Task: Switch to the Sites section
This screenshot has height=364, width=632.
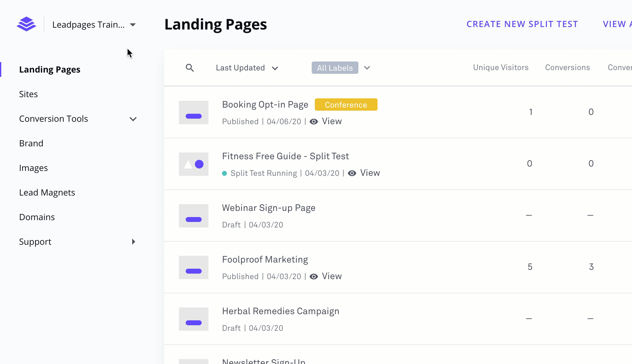Action: coord(28,94)
